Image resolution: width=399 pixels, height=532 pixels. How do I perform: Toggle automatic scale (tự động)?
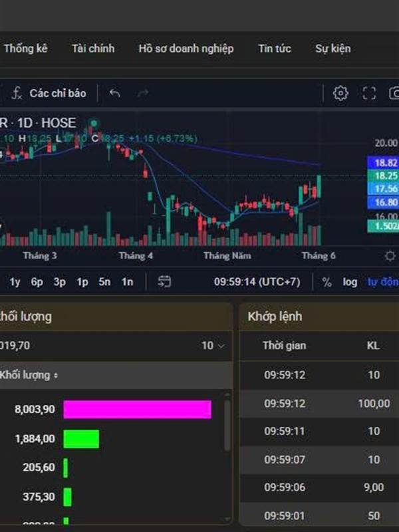point(384,282)
